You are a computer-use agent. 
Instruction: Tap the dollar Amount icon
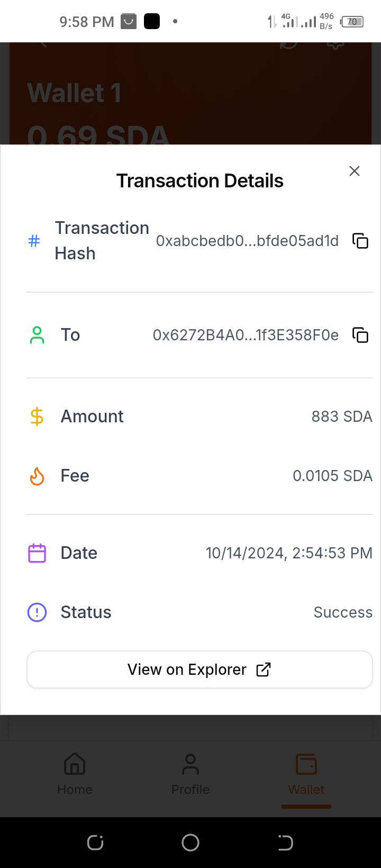pos(37,417)
